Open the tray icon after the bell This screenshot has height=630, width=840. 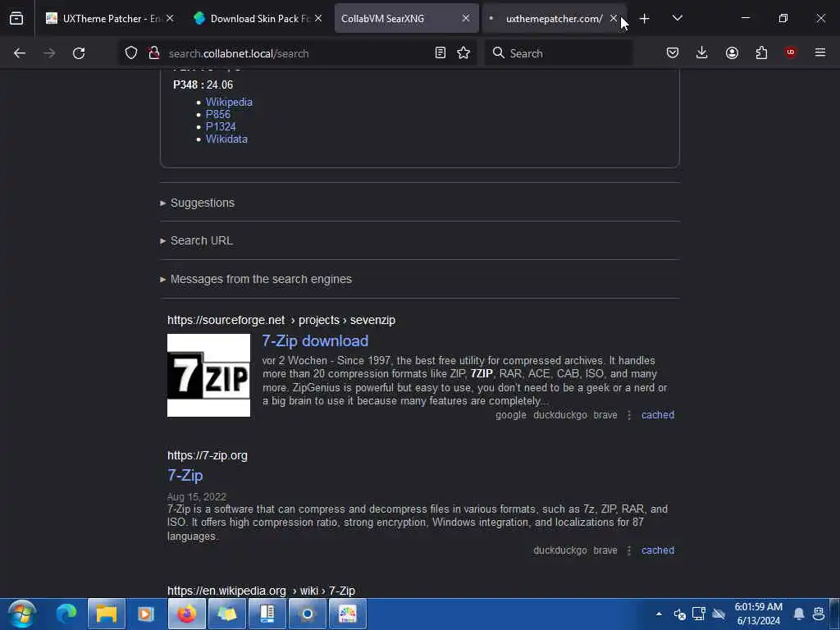[x=819, y=614]
